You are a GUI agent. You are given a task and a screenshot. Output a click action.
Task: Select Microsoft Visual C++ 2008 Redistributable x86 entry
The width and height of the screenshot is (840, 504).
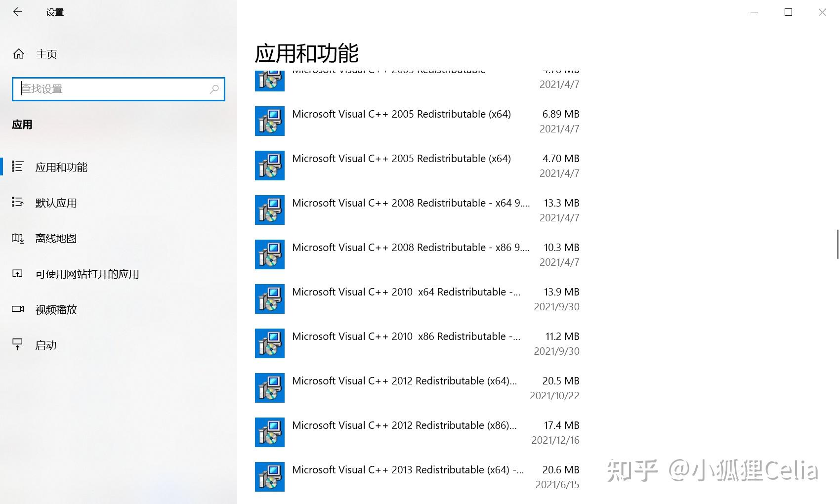tap(410, 247)
